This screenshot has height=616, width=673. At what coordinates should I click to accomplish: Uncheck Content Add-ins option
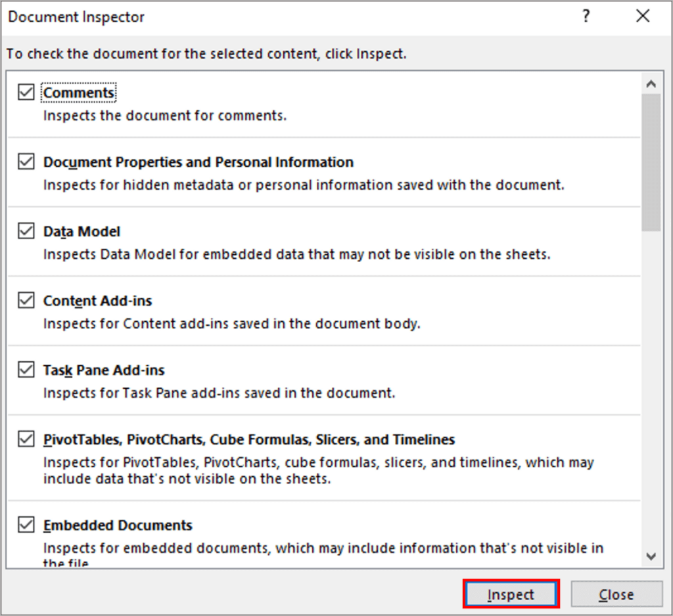coord(26,300)
